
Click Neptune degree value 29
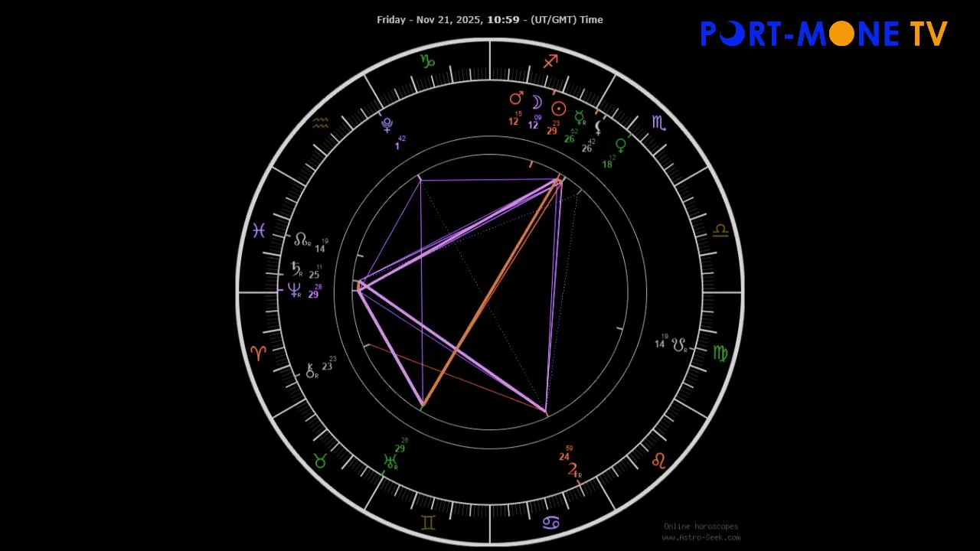[x=313, y=295]
